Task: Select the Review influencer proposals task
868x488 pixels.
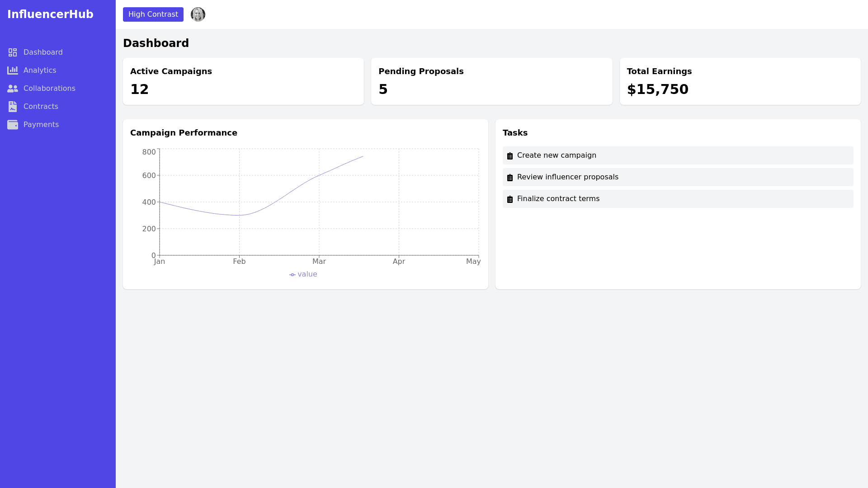Action: [567, 177]
